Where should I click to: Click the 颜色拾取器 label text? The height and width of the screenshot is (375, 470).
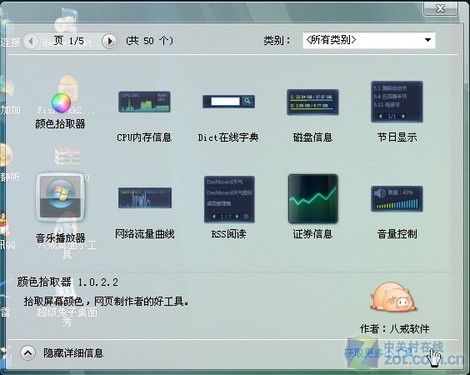coord(60,124)
